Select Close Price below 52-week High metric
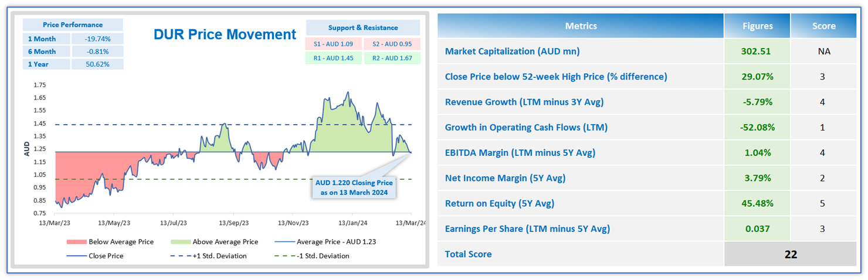Screen dimensions: 868x280 click(x=556, y=76)
